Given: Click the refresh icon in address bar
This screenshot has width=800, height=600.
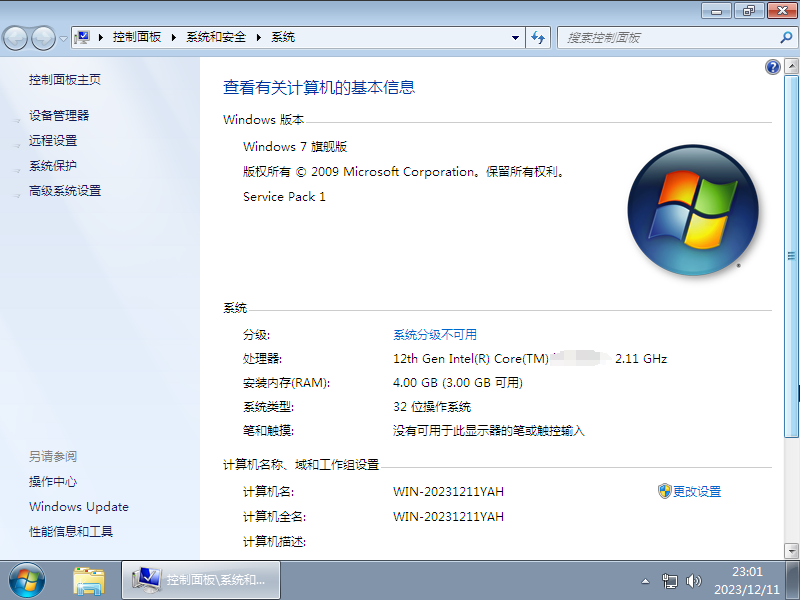Looking at the screenshot, I should [538, 37].
